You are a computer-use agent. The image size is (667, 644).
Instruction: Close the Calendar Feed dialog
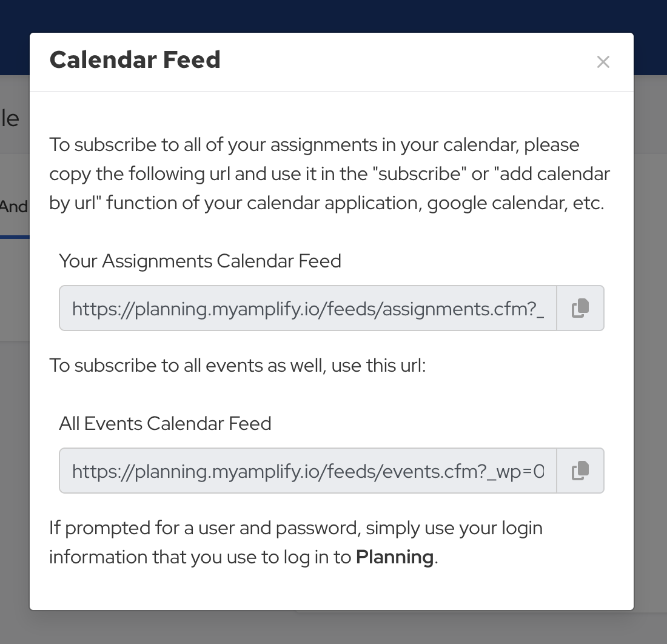pos(603,62)
